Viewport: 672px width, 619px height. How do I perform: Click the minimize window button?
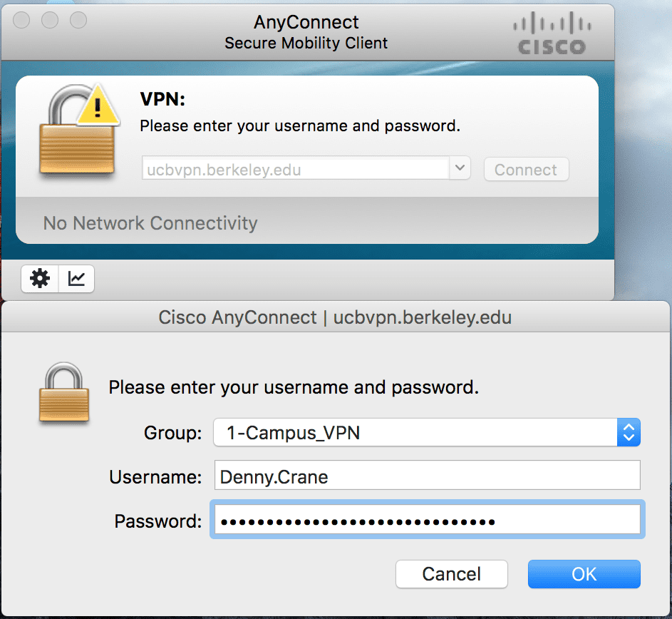(x=50, y=20)
